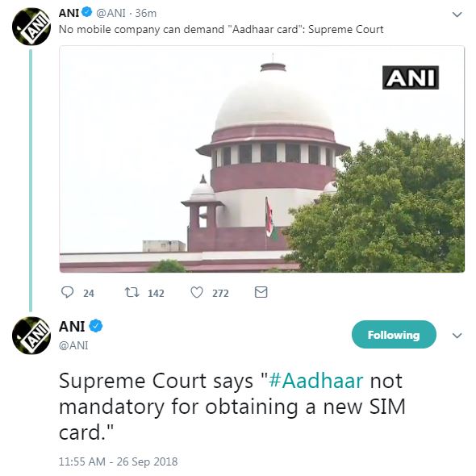Open the 36m timestamp link
Viewport: 476px width, 476px height.
pos(146,13)
